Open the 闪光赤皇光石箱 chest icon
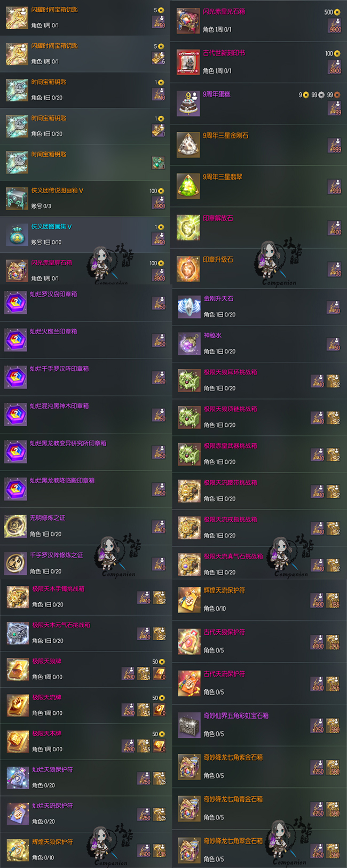Viewport: 347px width, 868px height. [x=188, y=21]
